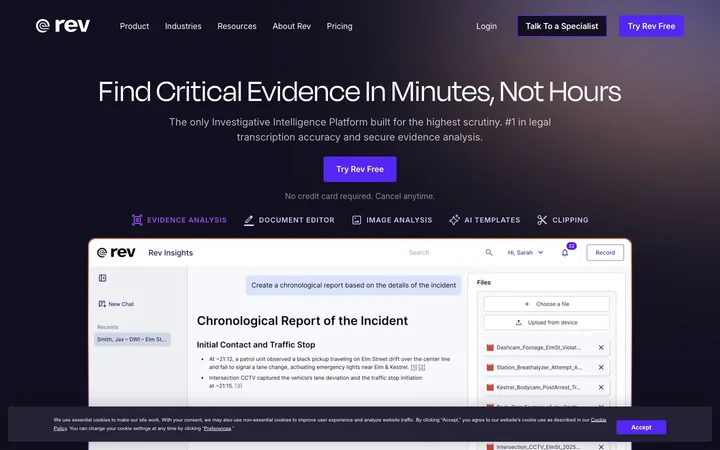Remove the Station_Breathalyzer file
The width and height of the screenshot is (720, 450).
coord(601,367)
